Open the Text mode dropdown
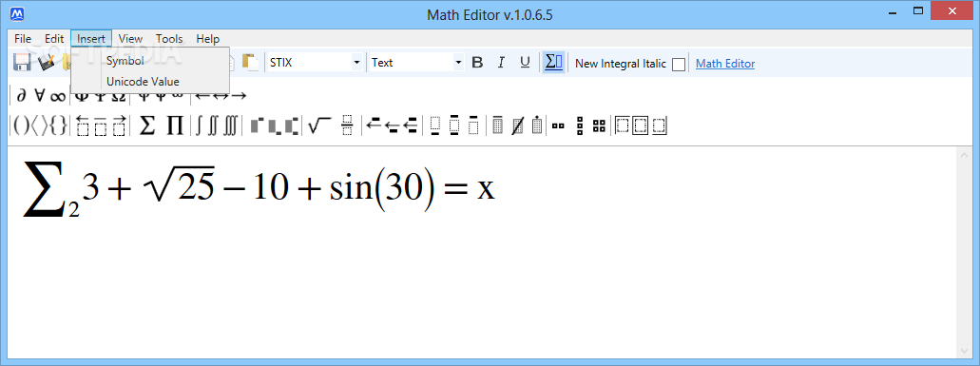Image resolution: width=980 pixels, height=366 pixels. [416, 63]
